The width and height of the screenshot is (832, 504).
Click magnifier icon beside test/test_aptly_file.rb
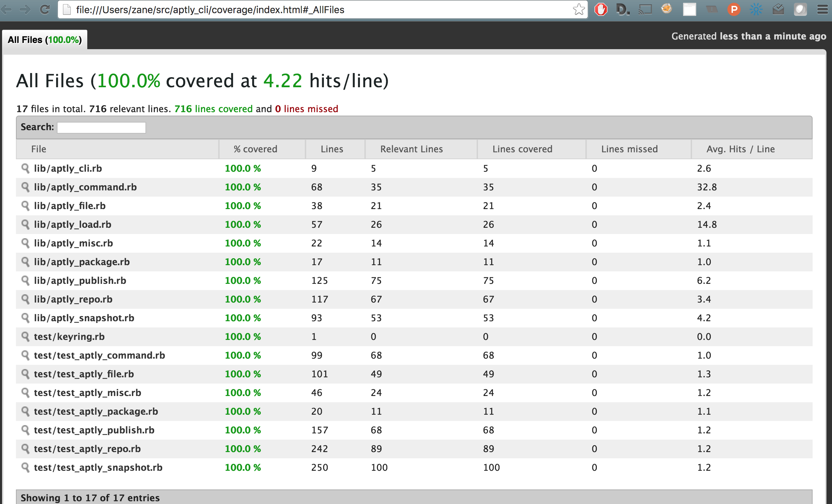[25, 374]
